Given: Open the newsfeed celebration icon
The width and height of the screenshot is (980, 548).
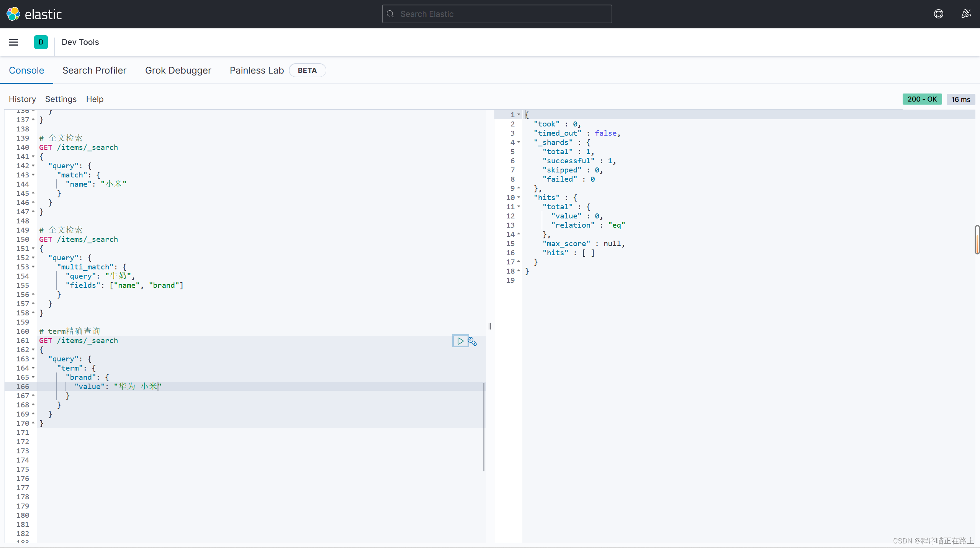Looking at the screenshot, I should [966, 14].
